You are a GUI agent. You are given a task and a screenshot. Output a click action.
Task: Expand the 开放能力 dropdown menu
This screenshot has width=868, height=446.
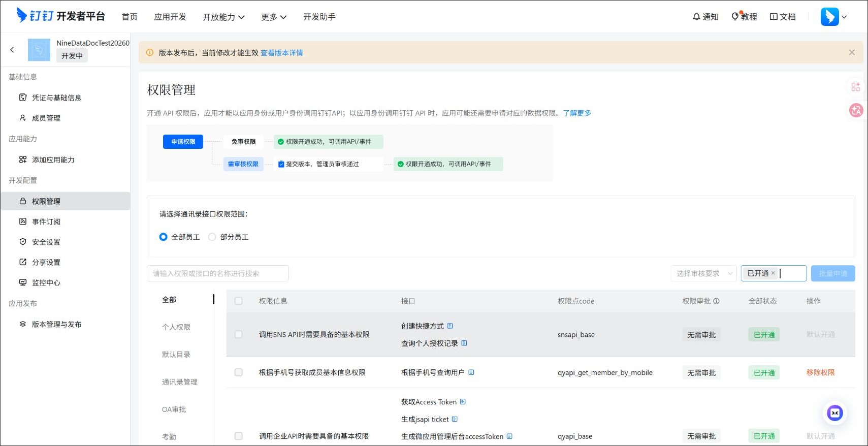tap(223, 17)
